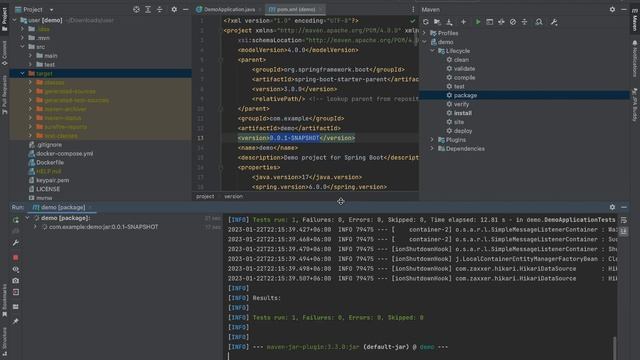Expand the test folder under src
This screenshot has width=640, height=360.
[x=30, y=64]
